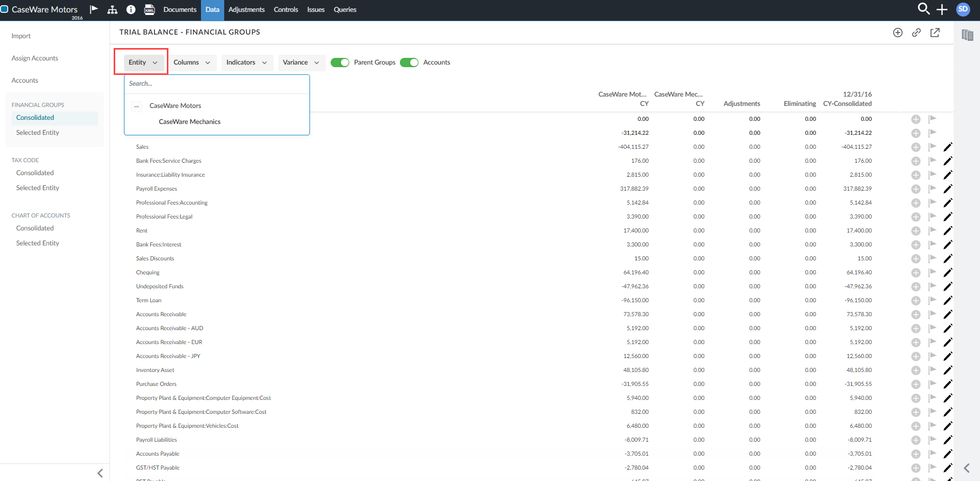Select Consolidated under Financial Groups
The height and width of the screenshot is (481, 980).
54,118
